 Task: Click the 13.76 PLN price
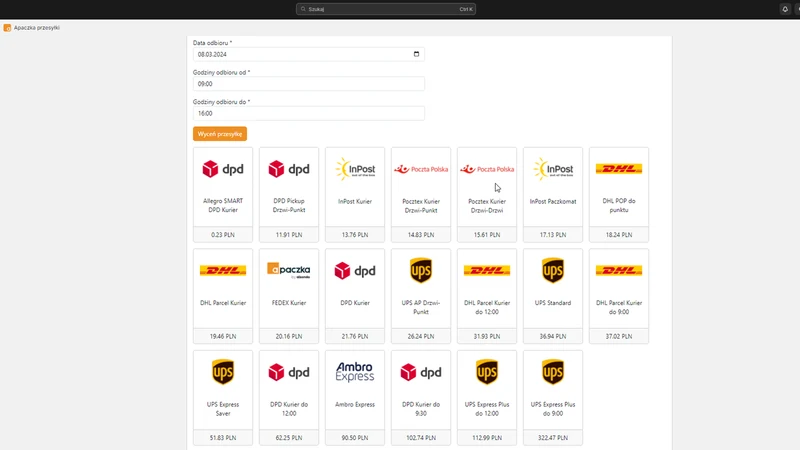(x=355, y=235)
